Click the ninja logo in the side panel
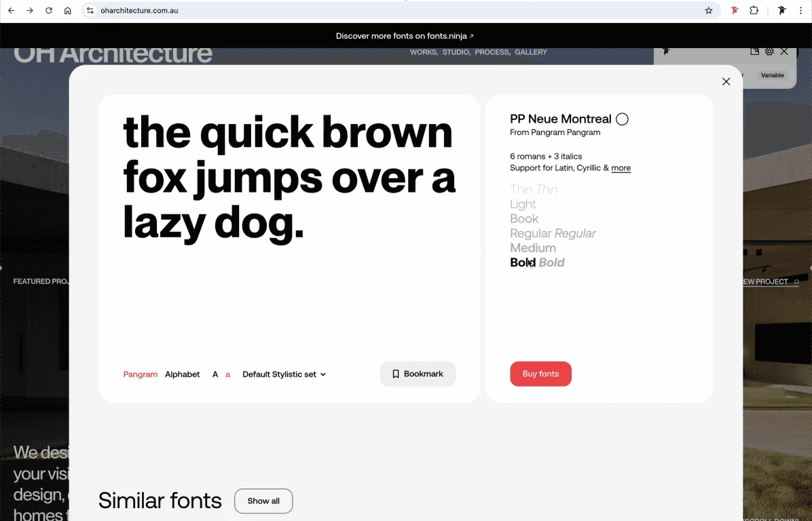 pyautogui.click(x=667, y=51)
